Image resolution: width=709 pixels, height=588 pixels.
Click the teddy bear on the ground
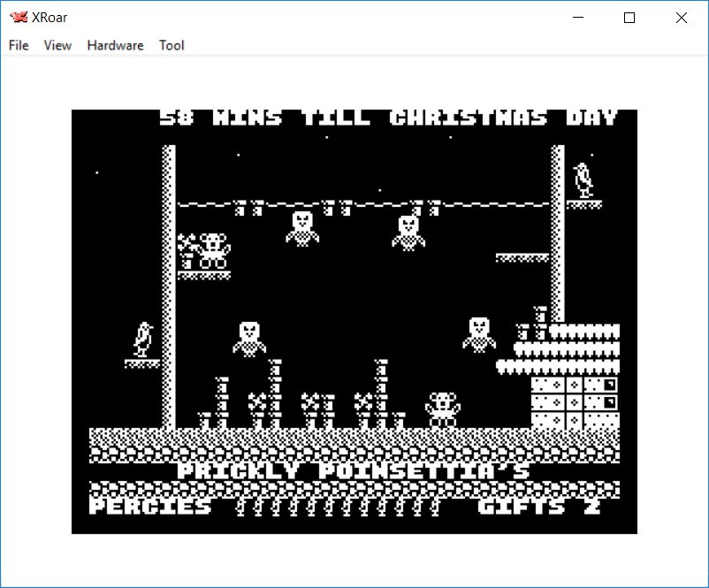[x=443, y=409]
